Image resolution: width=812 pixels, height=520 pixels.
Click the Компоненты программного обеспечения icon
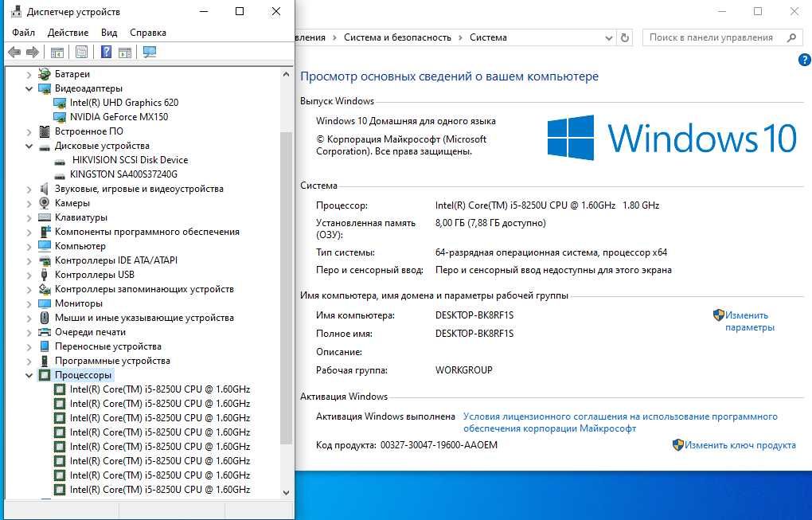45,232
